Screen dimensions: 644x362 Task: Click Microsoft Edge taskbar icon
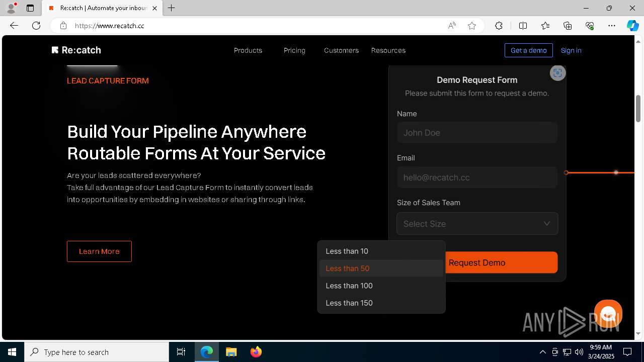pyautogui.click(x=207, y=352)
